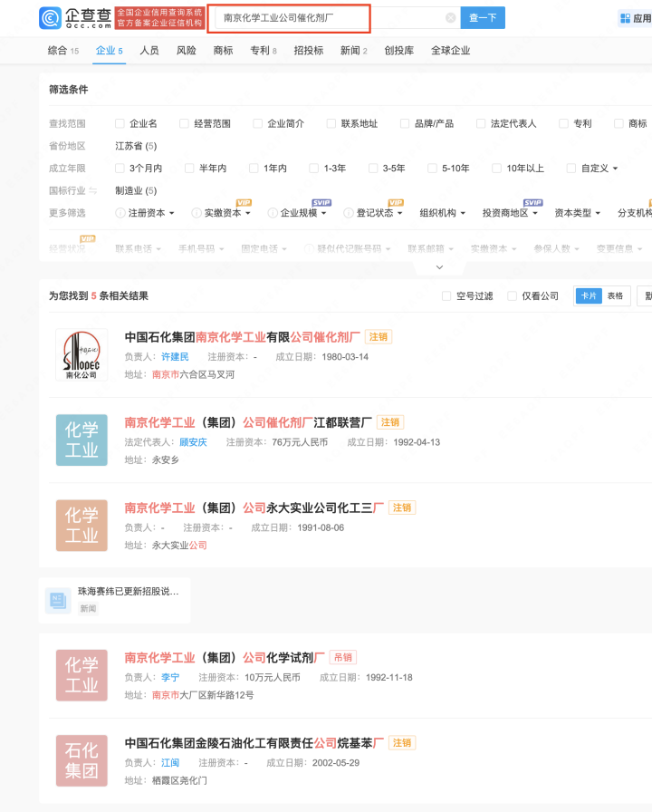Viewport: 652px width, 812px height.
Task: Open 化学工业 logo of 永大实业公司化工三厂 entry
Action: tap(81, 525)
